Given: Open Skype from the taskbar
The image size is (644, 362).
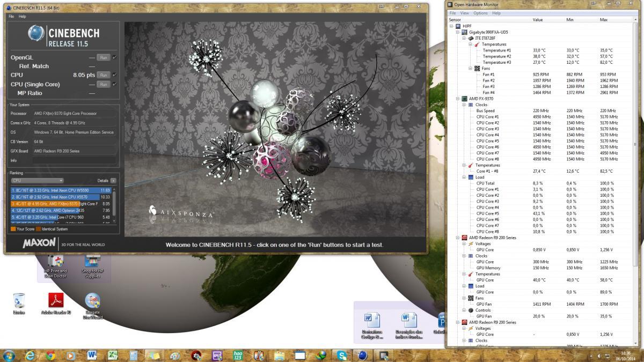Looking at the screenshot, I should pyautogui.click(x=342, y=355).
